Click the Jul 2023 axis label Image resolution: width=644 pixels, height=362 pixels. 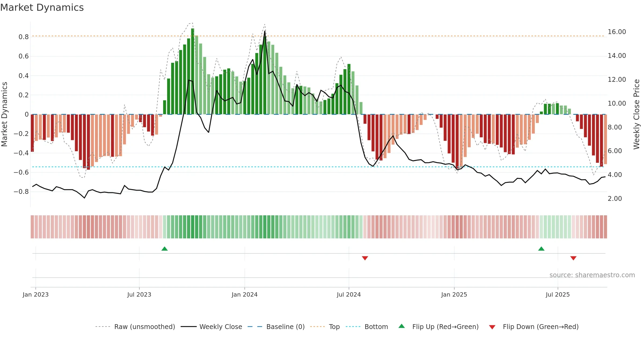(x=139, y=294)
